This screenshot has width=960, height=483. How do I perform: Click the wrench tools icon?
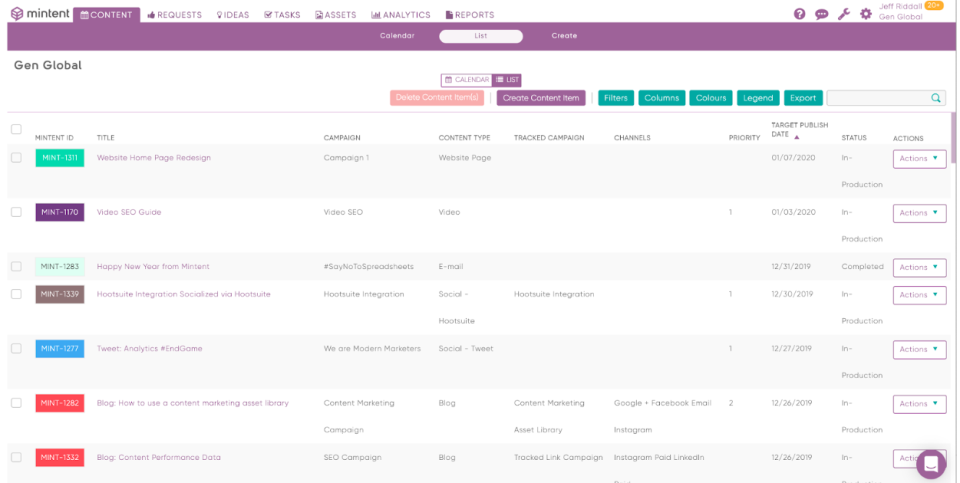844,13
